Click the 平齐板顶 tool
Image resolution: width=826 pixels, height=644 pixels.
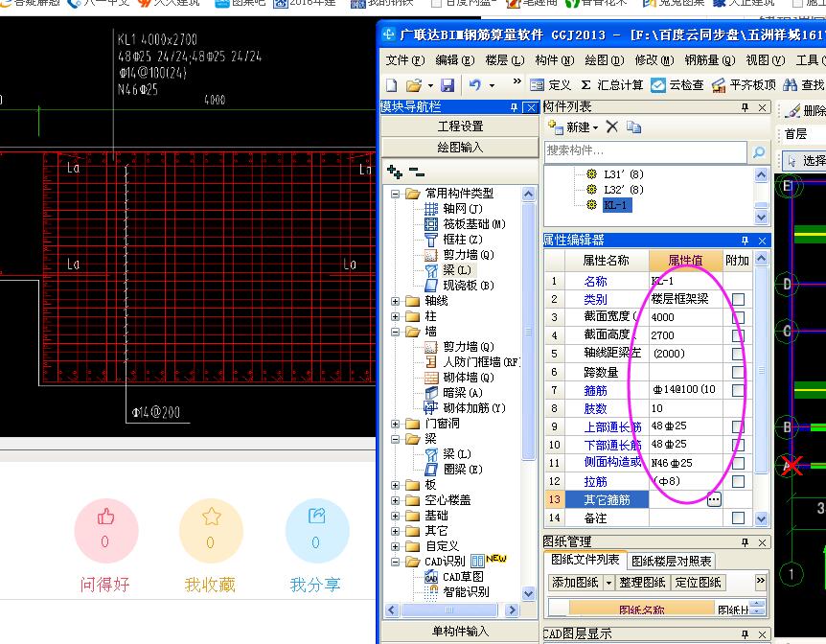[744, 85]
